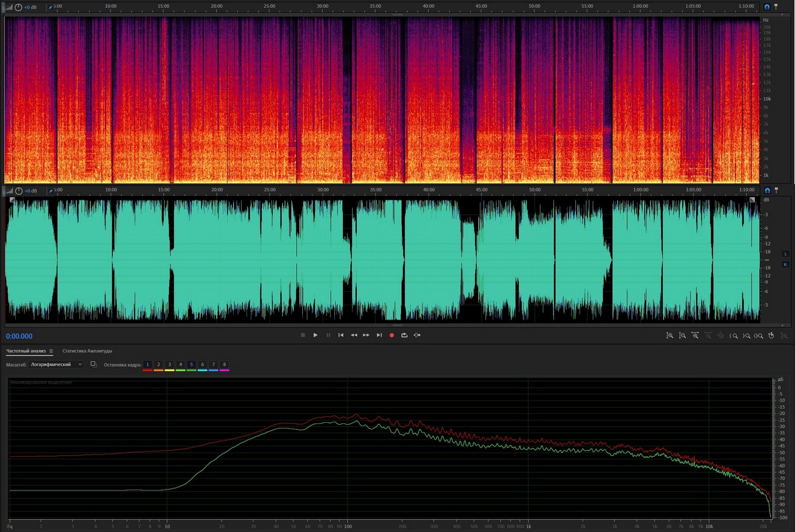Toggle hold frame button 8
The width and height of the screenshot is (795, 532).
(224, 365)
